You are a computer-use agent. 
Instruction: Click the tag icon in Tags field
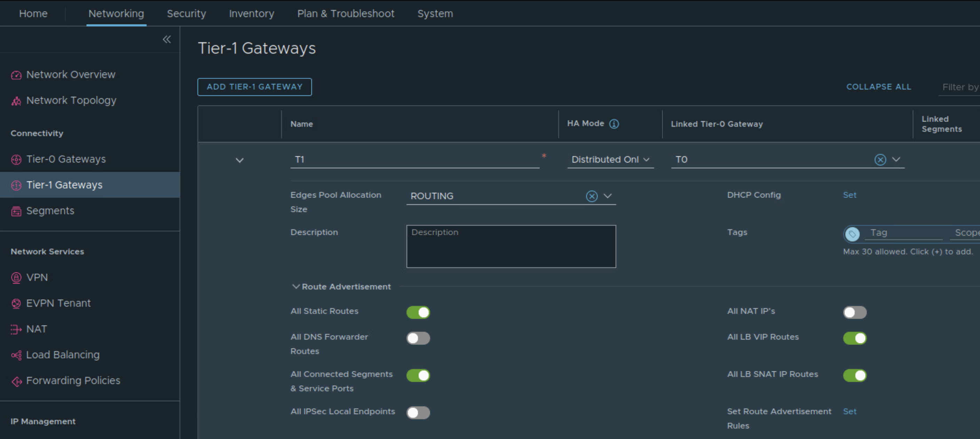(x=852, y=233)
